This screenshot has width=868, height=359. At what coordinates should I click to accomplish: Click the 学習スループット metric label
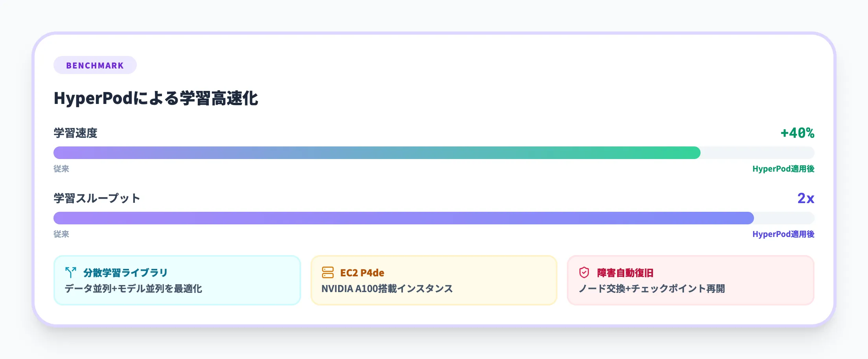pyautogui.click(x=97, y=198)
